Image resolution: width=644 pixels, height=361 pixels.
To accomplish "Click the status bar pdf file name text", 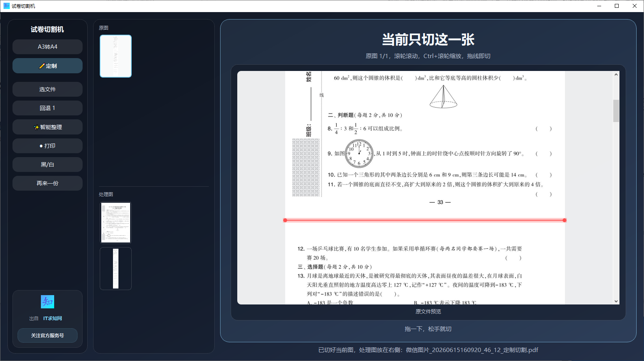I will pyautogui.click(x=472, y=350).
